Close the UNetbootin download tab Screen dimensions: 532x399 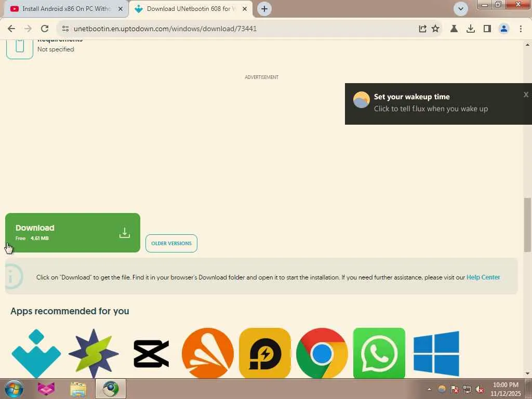point(245,9)
